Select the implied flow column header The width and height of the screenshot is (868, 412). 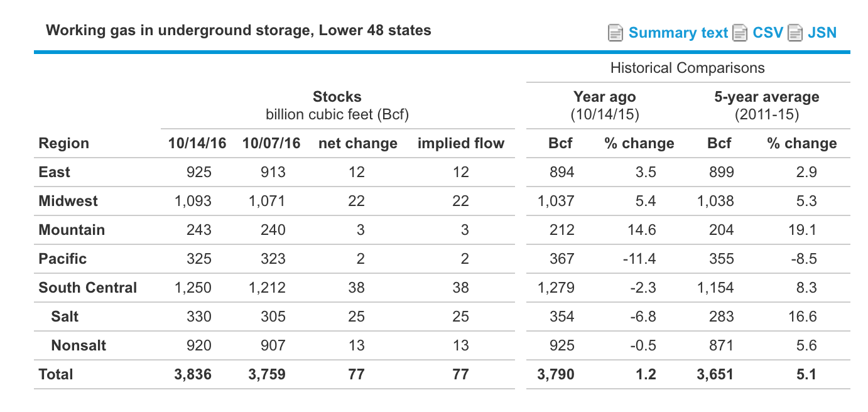pos(461,143)
